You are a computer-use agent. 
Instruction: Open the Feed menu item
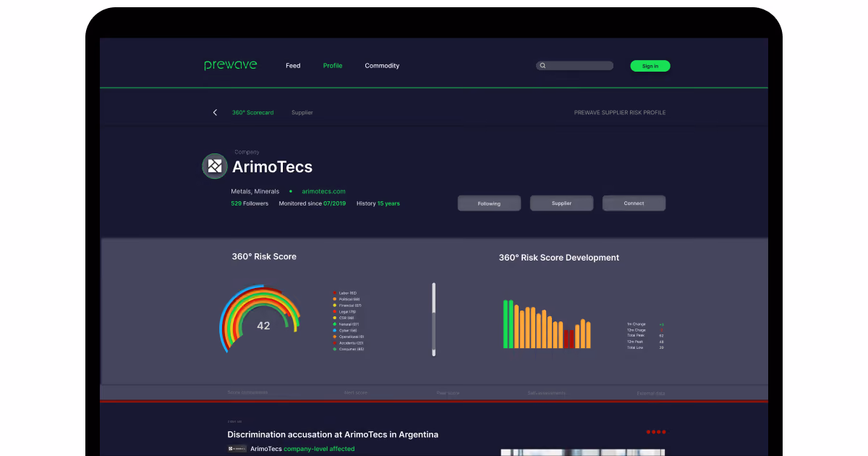click(293, 66)
